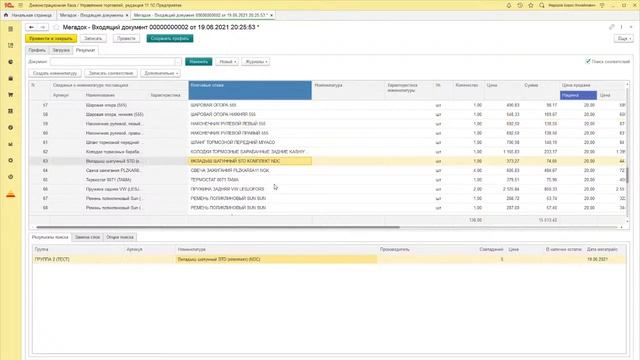This screenshot has height=360, width=640.
Task: Open the shopping bag sidebar section
Action: pyautogui.click(x=11, y=78)
